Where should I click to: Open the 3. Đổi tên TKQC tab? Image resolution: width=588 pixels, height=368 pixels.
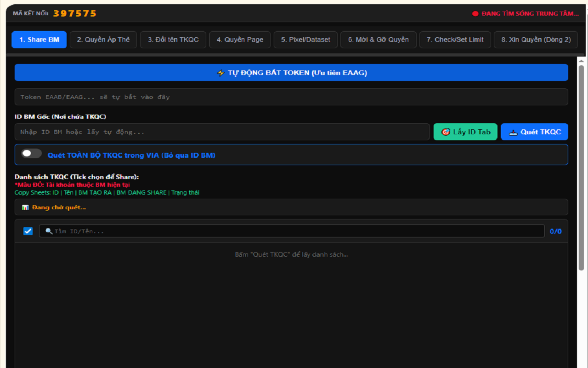[173, 40]
